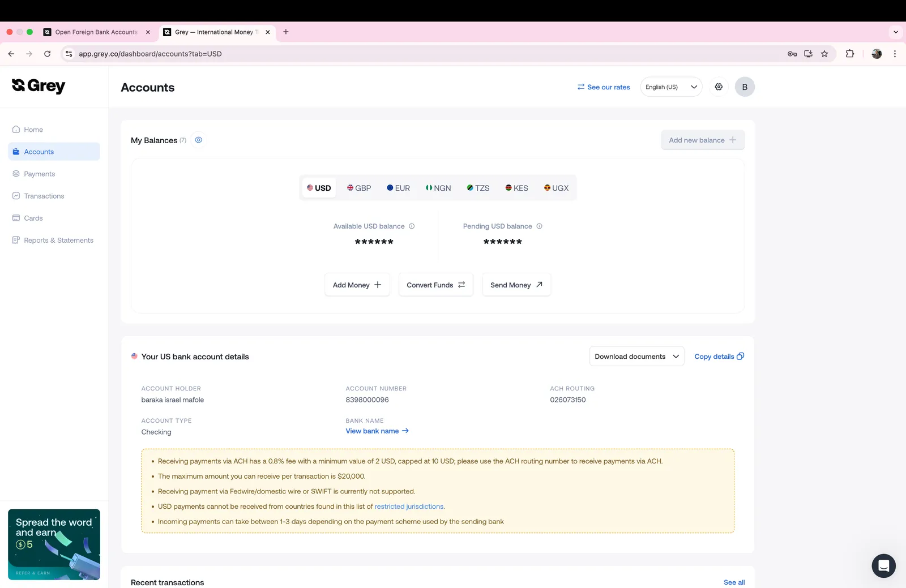Switch to the EUR balance tab

click(x=399, y=188)
